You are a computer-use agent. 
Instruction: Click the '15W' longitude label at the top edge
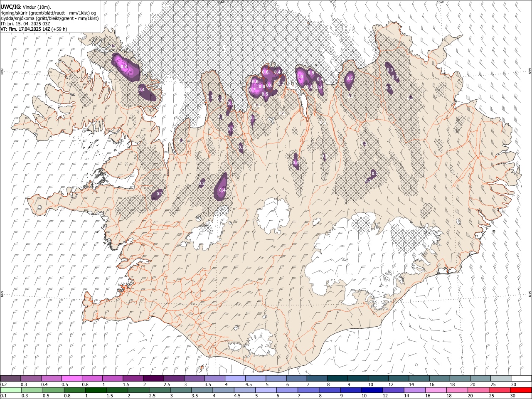440,2
